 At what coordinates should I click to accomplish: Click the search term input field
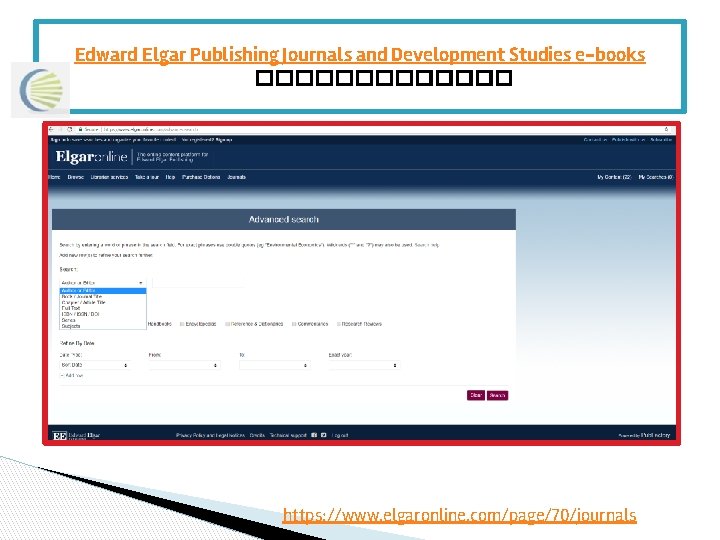(x=198, y=283)
